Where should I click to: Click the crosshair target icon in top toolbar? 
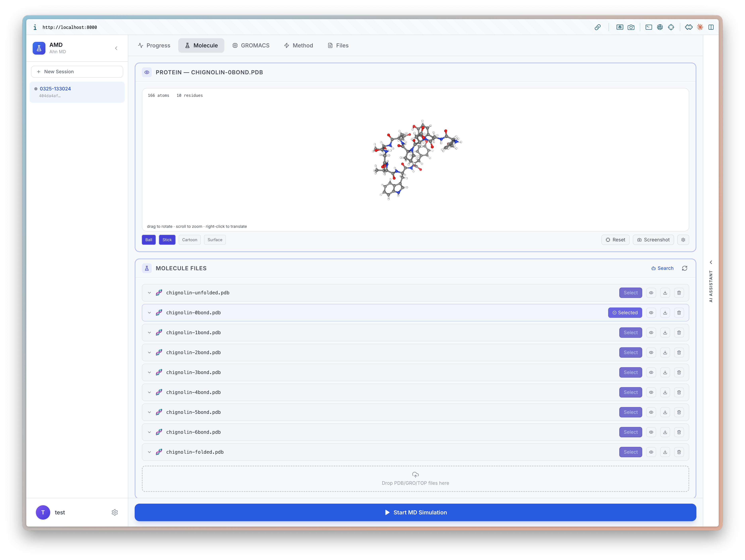671,27
